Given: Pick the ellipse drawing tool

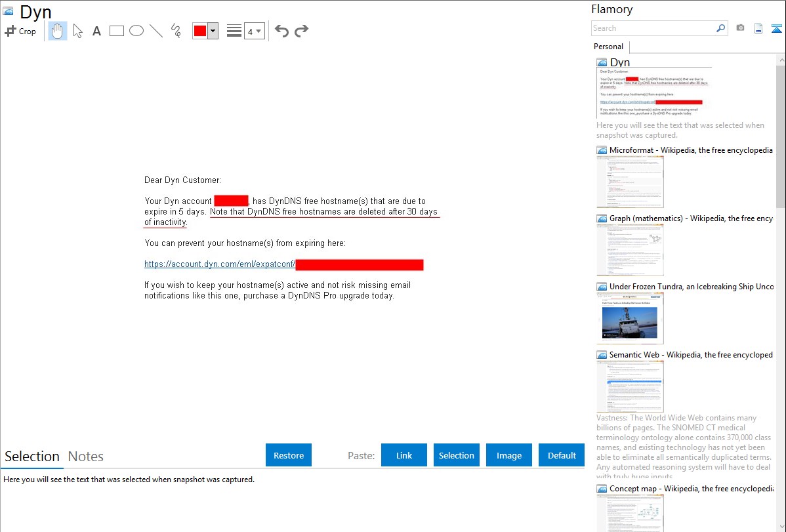Looking at the screenshot, I should tap(136, 31).
